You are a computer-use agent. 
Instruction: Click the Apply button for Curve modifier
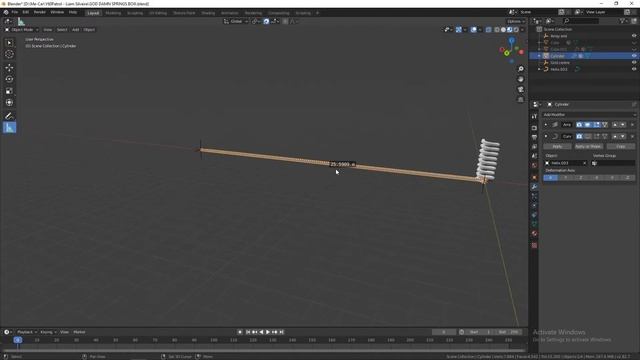[x=557, y=147]
